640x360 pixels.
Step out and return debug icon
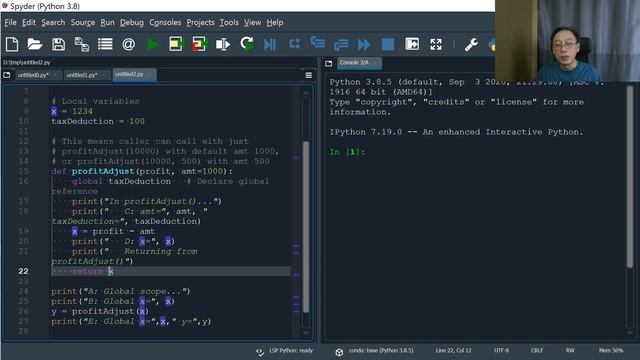pos(341,44)
